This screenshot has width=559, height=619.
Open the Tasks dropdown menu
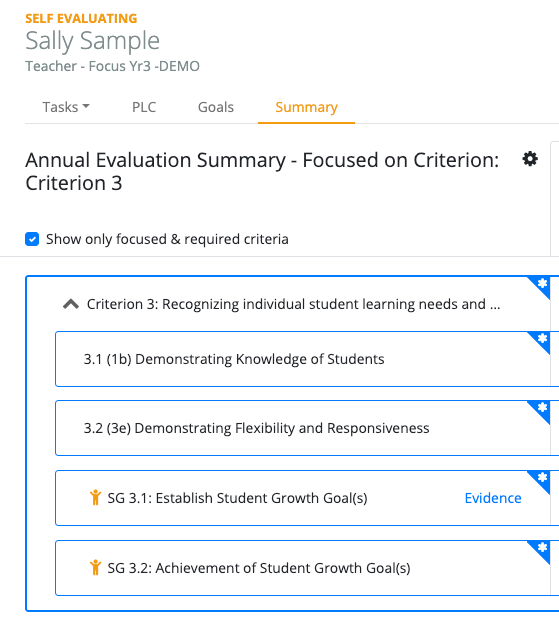pyautogui.click(x=66, y=107)
